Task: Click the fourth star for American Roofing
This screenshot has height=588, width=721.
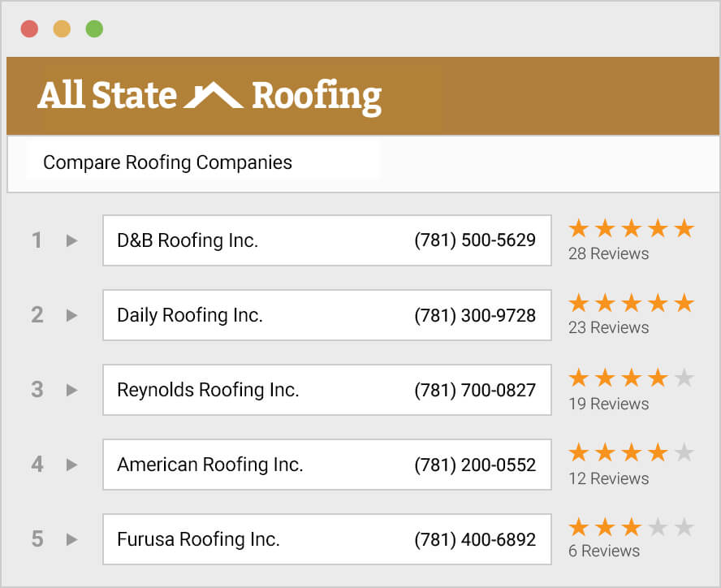Action: pyautogui.click(x=658, y=452)
